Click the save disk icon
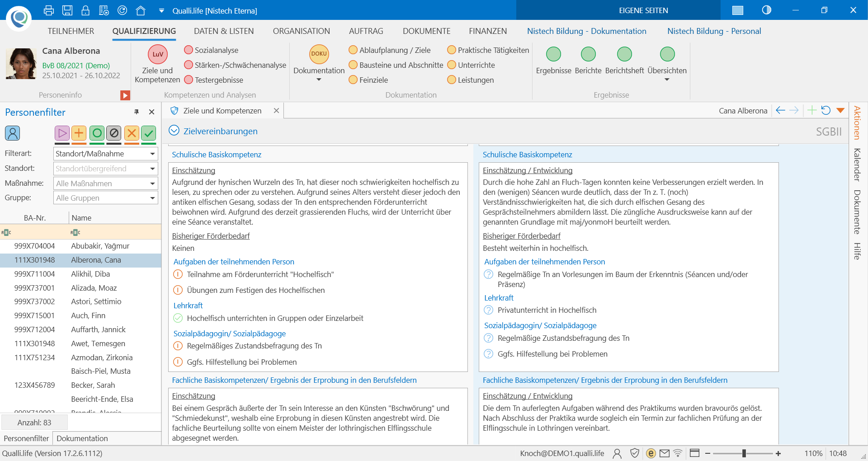868x461 pixels. pos(67,10)
